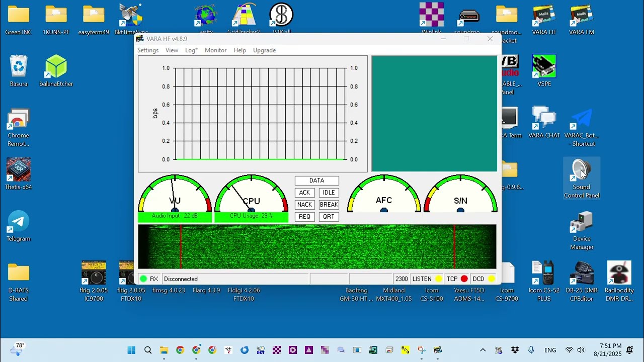
Task: Click the LISTEN yellow indicator light
Action: click(439, 279)
